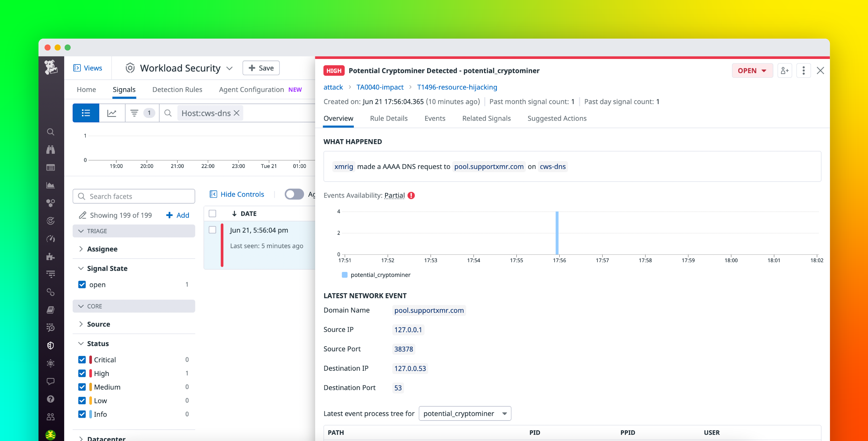Open the Dashboards graph icon in sidebar
868x441 pixels.
tap(50, 185)
